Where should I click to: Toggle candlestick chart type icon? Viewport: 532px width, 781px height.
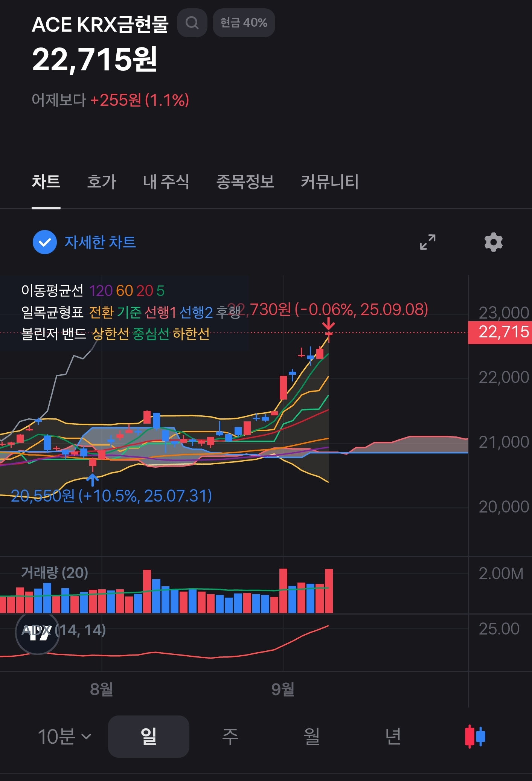click(x=475, y=736)
